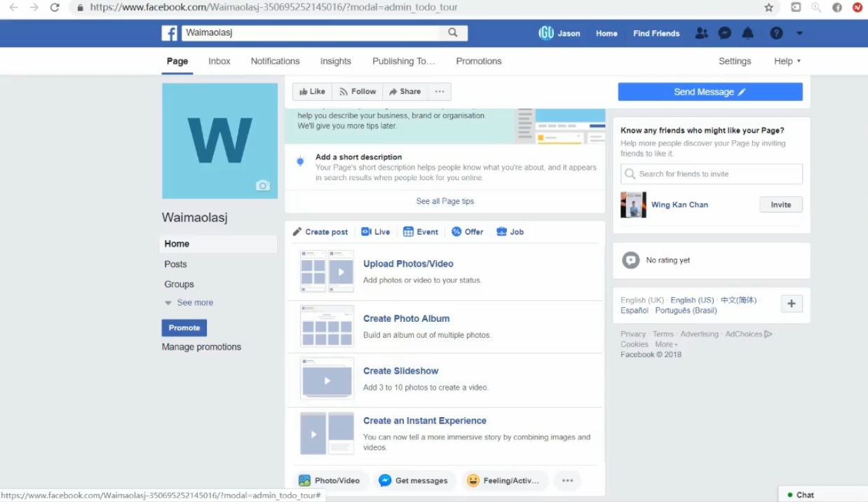This screenshot has height=502, width=868.
Task: Open the Promotions tab
Action: click(479, 61)
